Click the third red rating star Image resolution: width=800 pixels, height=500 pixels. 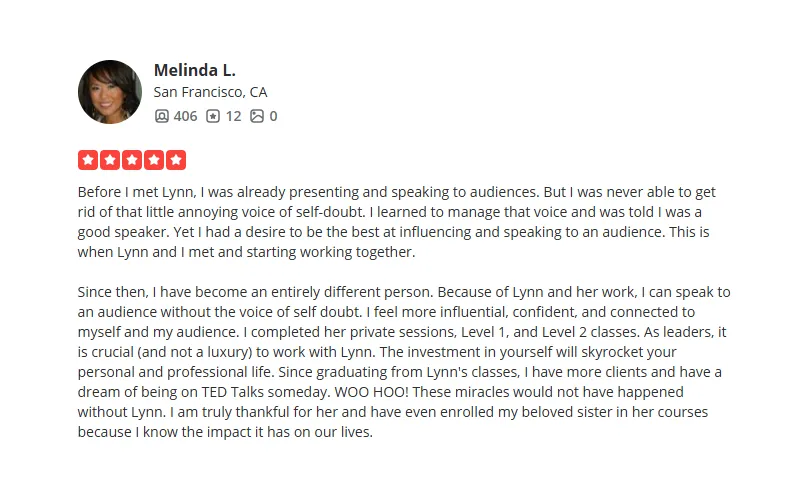[132, 160]
